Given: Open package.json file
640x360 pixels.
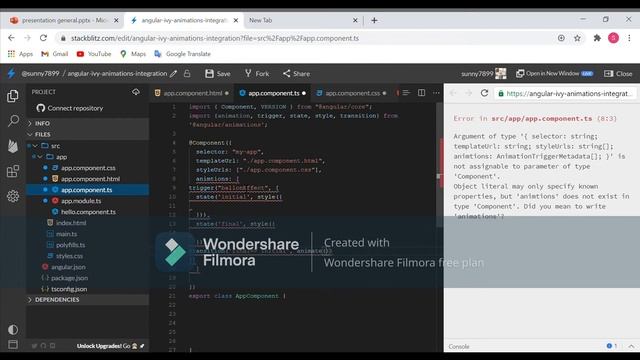Looking at the screenshot, I should [x=69, y=278].
